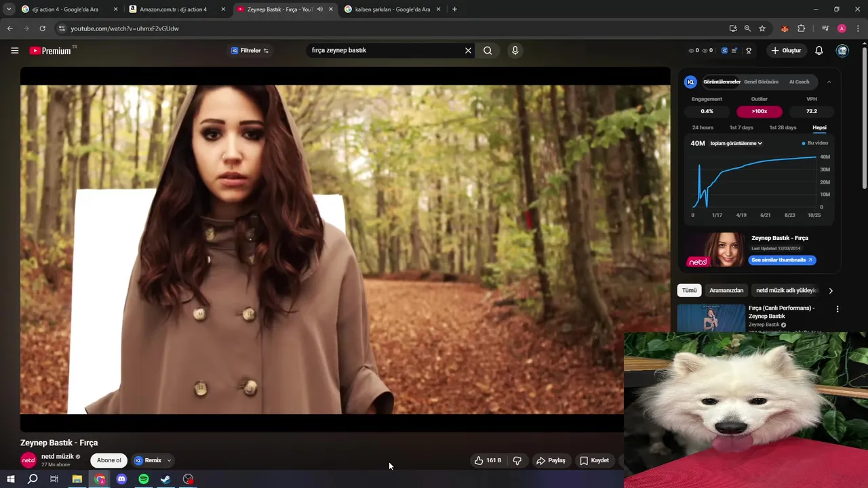Open options for Fırça Canlı Performans video

click(x=837, y=309)
